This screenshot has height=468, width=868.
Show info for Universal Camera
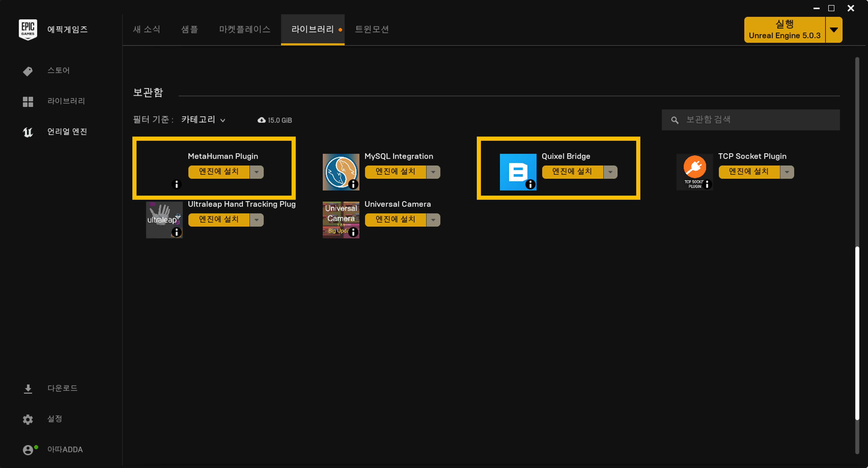[353, 232]
